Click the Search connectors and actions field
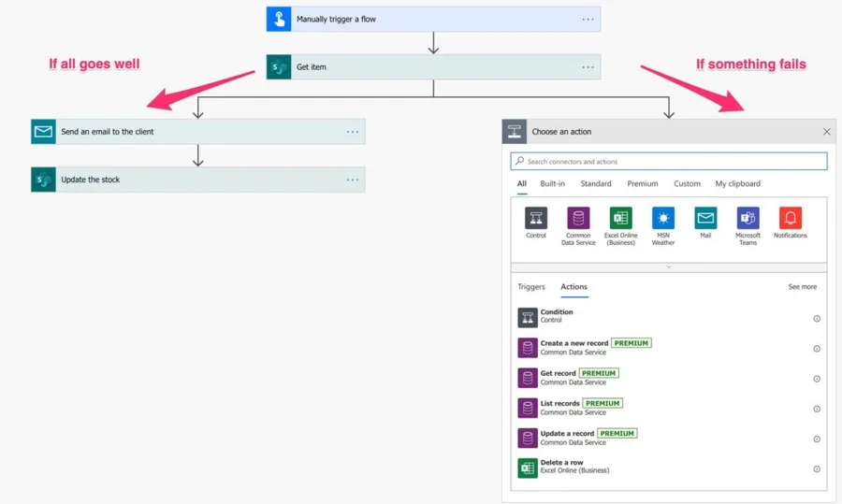This screenshot has height=504, width=842. (x=669, y=162)
